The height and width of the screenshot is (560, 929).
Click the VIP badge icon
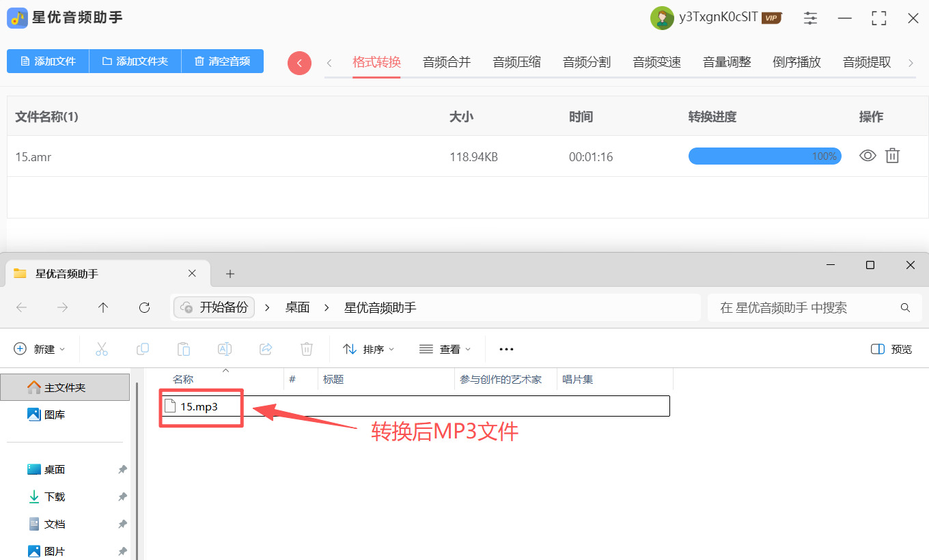[x=771, y=18]
